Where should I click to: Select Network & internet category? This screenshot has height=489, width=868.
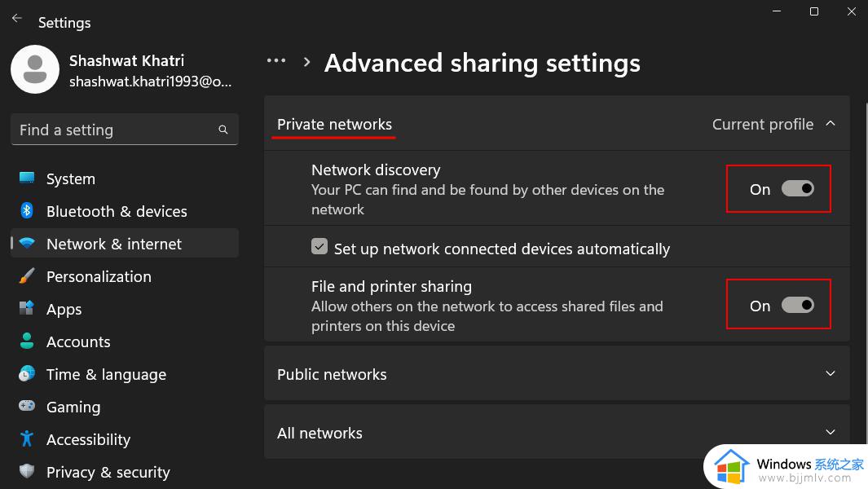pyautogui.click(x=125, y=244)
